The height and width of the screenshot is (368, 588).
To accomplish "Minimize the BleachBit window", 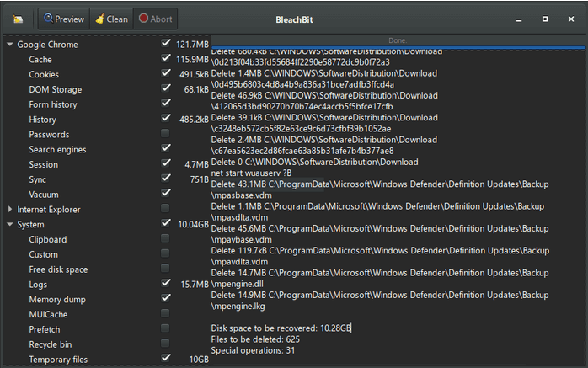I will [x=519, y=19].
